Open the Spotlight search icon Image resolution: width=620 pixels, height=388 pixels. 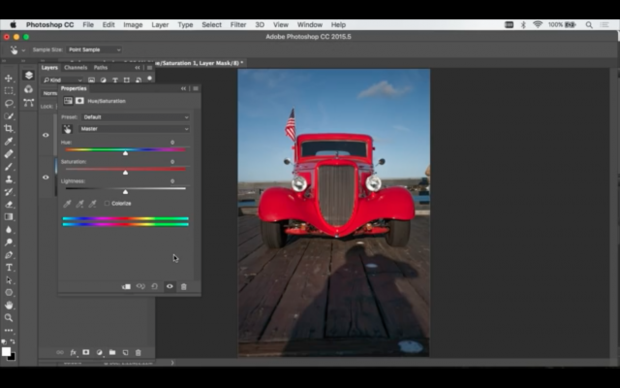589,25
